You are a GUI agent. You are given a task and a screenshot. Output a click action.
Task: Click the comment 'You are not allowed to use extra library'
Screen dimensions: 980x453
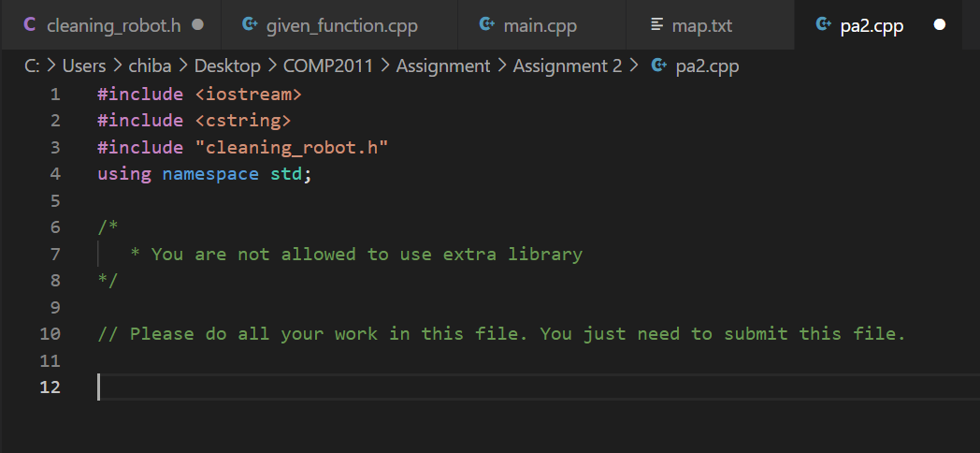tap(367, 254)
